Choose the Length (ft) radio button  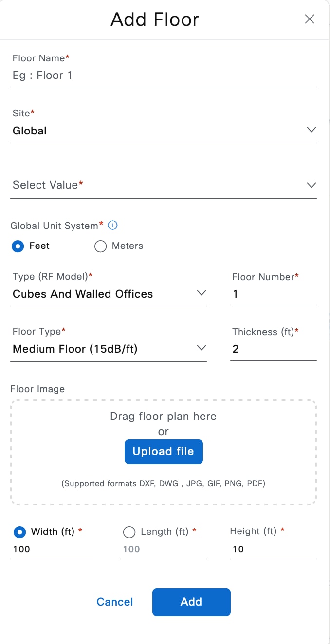pos(129,532)
